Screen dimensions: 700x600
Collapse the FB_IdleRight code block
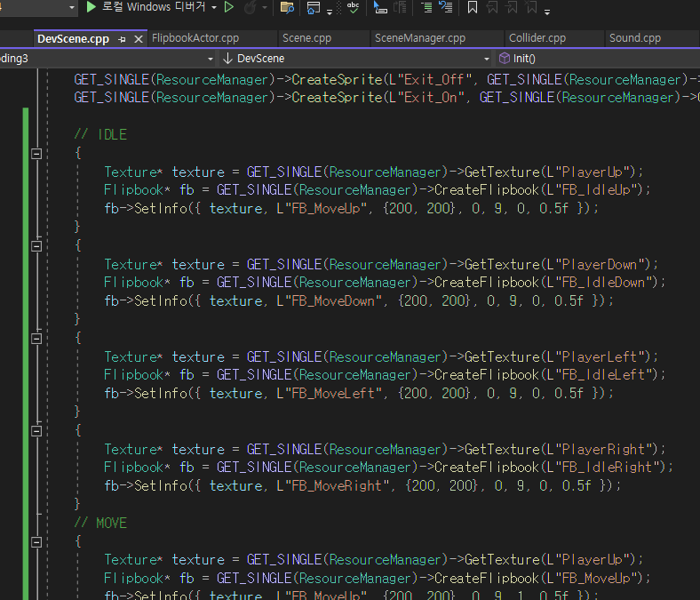click(x=36, y=431)
